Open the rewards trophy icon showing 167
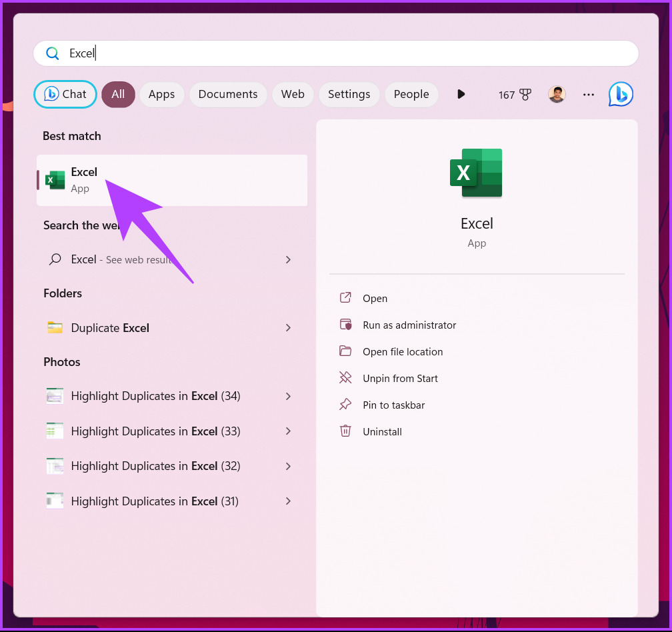Viewport: 672px width, 632px height. pyautogui.click(x=525, y=94)
